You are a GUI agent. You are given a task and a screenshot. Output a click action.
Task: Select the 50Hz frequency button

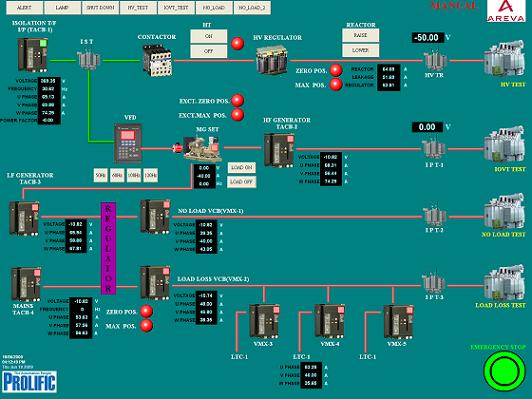tap(101, 175)
